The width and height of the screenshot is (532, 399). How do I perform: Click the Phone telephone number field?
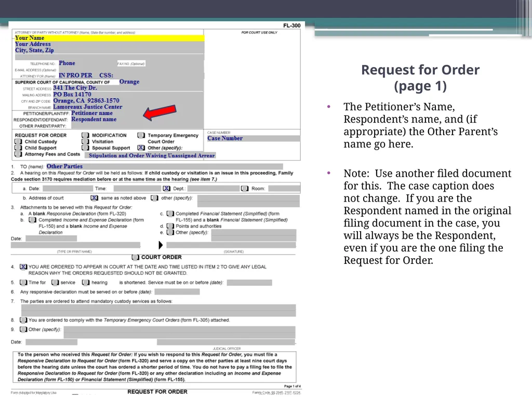pyautogui.click(x=87, y=63)
